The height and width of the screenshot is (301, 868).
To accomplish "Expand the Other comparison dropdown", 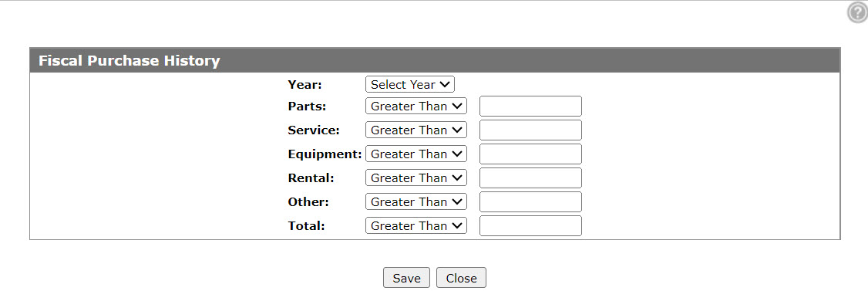I will tap(416, 201).
